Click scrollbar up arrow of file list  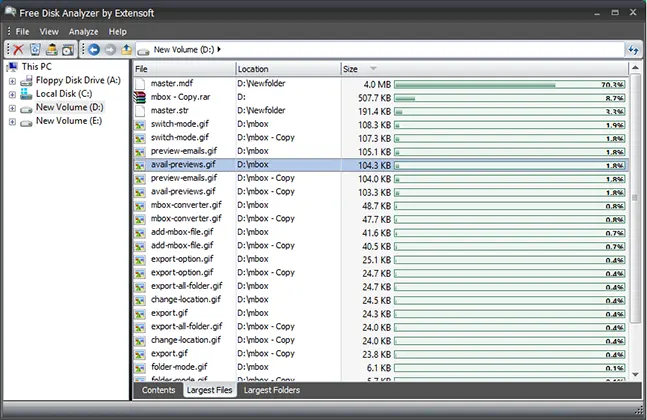tap(635, 68)
